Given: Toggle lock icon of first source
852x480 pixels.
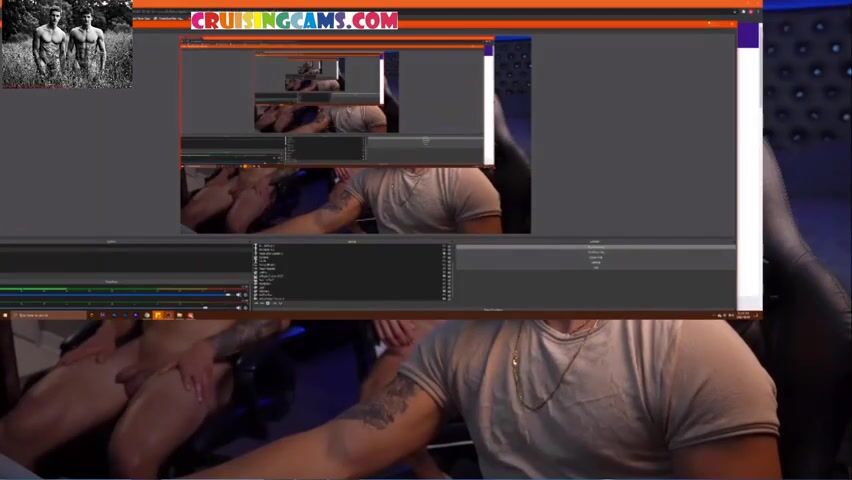Looking at the screenshot, I should tap(449, 246).
